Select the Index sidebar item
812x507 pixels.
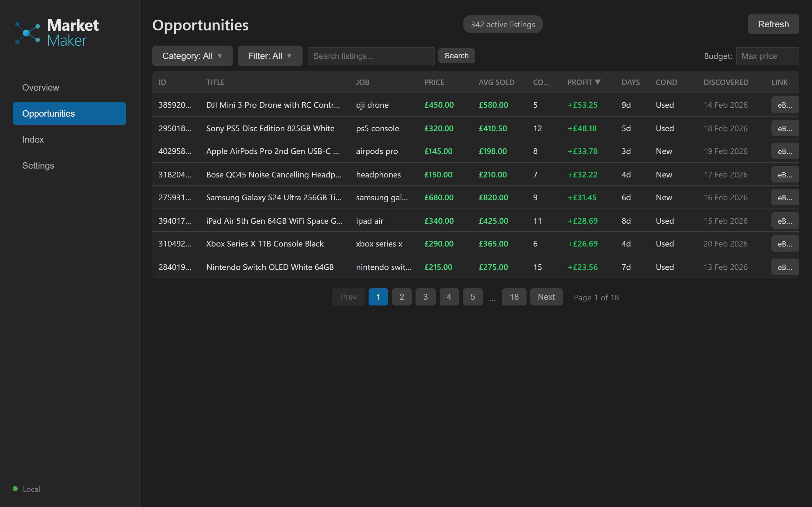pos(33,139)
